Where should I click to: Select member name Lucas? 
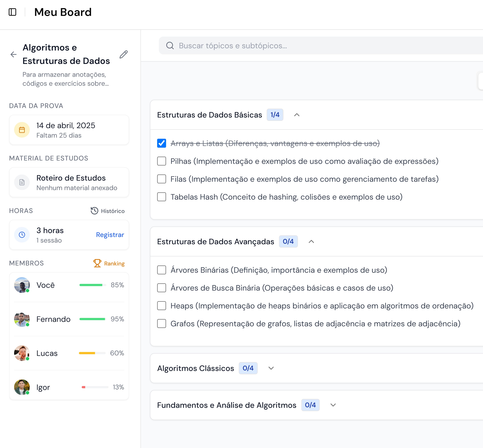(47, 353)
